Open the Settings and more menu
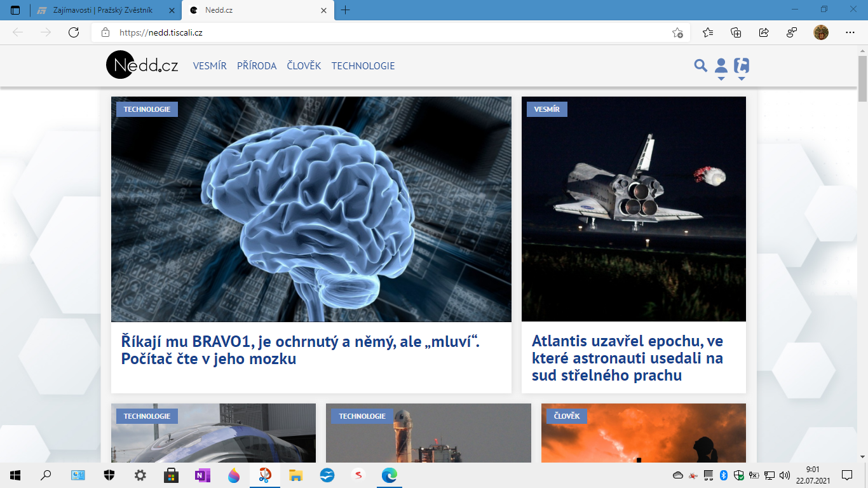 pyautogui.click(x=850, y=32)
